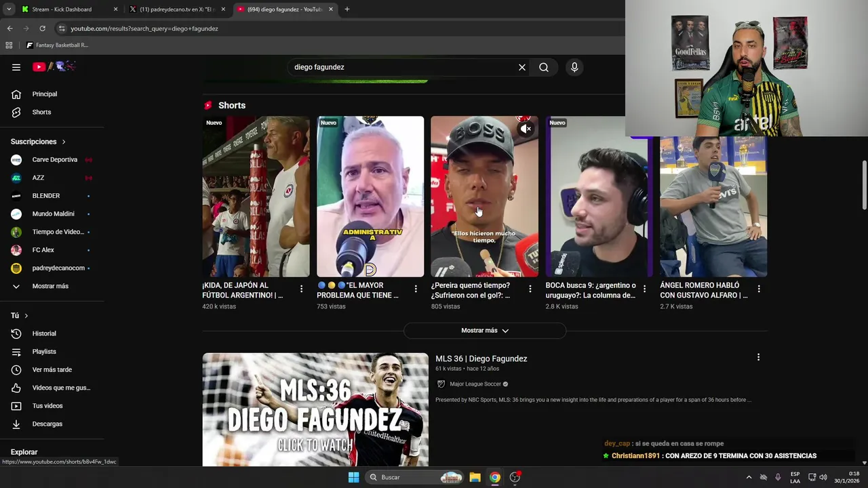Click the browser address bar
This screenshot has height=488, width=868.
[339, 28]
